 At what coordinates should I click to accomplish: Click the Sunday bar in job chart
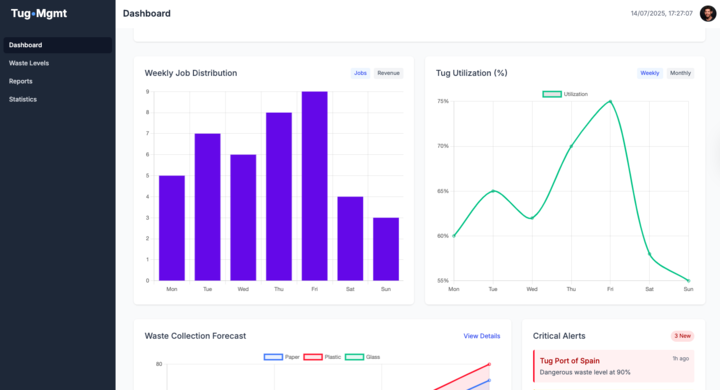pos(386,249)
